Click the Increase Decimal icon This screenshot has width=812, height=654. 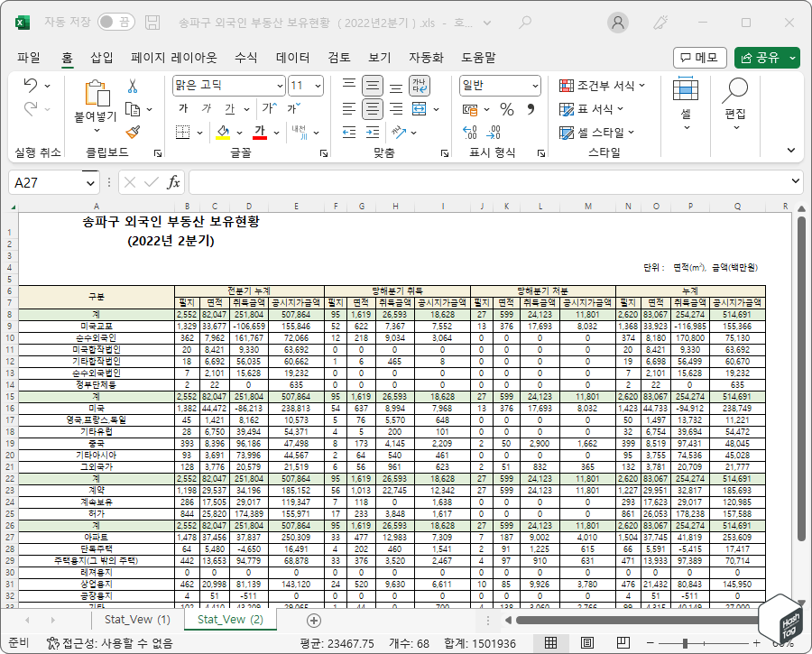tap(469, 133)
